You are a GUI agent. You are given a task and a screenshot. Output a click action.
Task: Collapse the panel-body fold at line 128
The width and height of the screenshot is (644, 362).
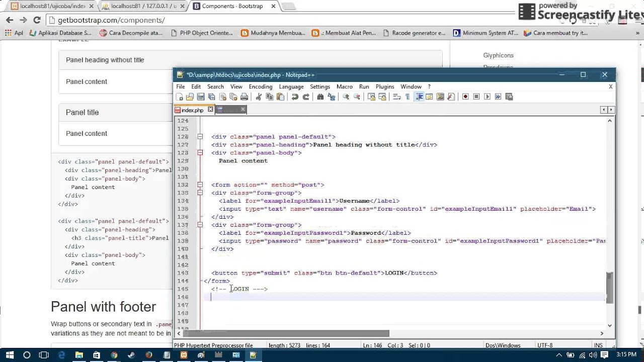[200, 153]
